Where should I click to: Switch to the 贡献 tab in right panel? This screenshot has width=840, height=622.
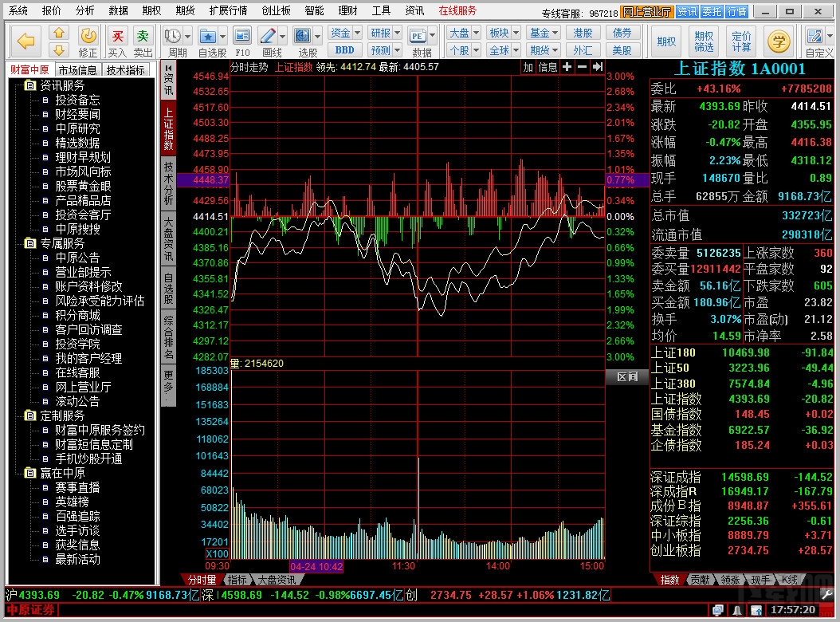[700, 580]
